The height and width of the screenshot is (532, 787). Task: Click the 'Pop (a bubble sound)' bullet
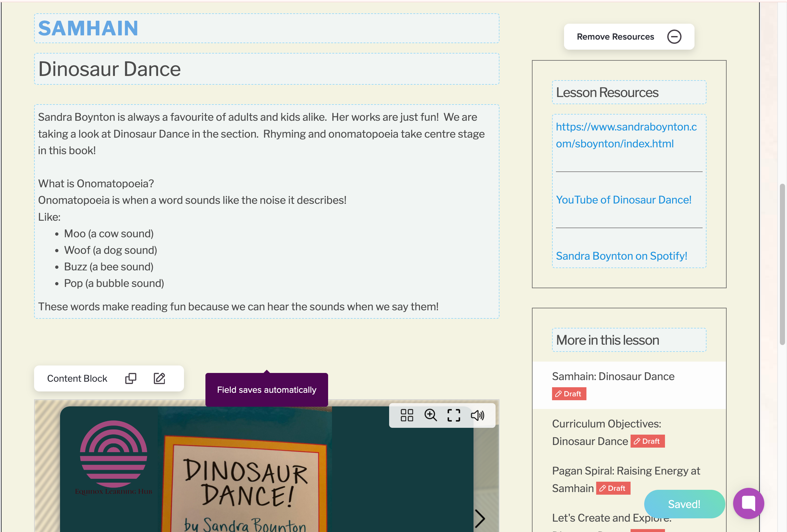[x=114, y=283]
